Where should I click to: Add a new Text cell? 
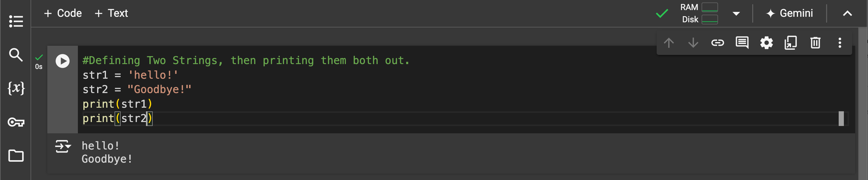tap(111, 13)
